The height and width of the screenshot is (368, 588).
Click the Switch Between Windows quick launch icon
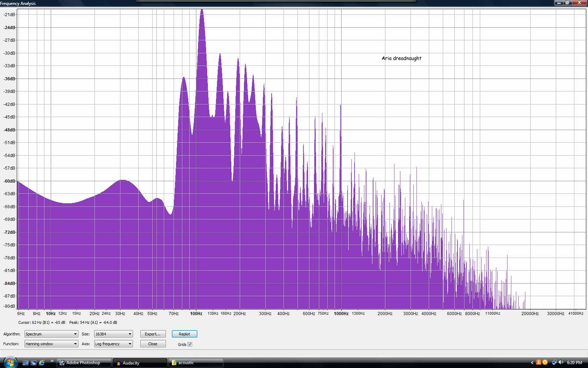pos(34,363)
